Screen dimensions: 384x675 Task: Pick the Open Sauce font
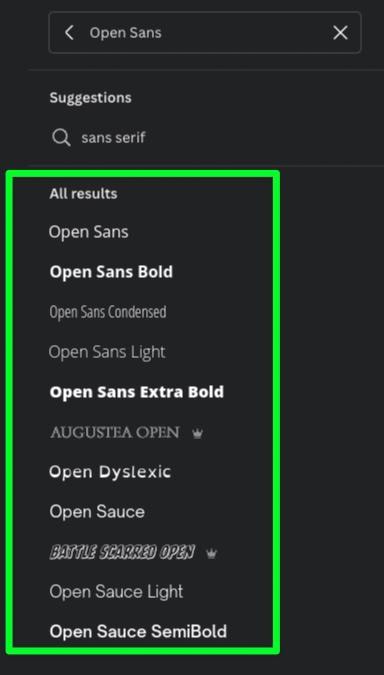97,512
